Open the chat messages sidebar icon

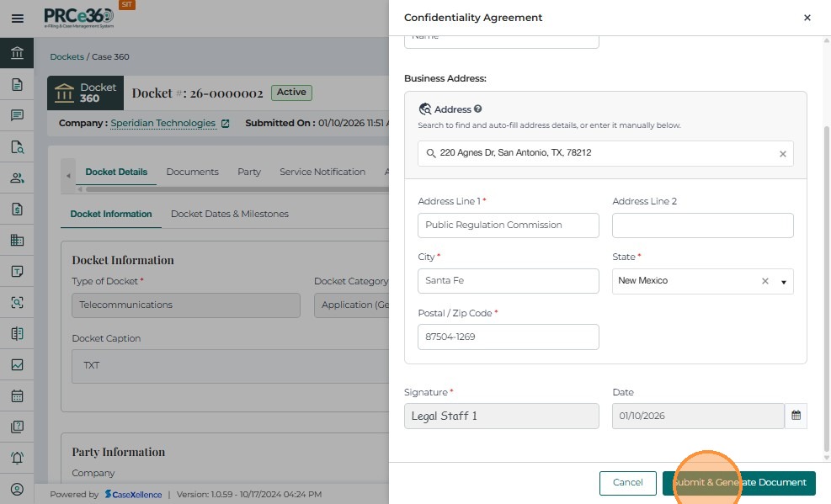[x=17, y=115]
